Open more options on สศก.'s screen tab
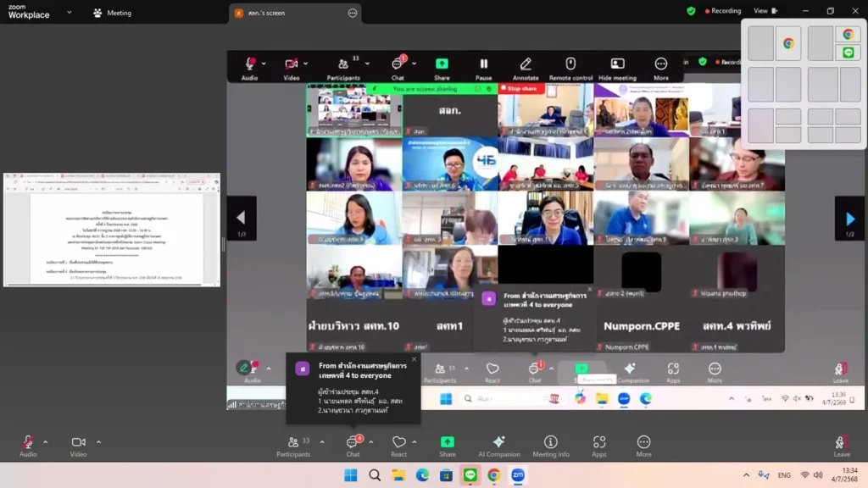The height and width of the screenshot is (488, 868). click(353, 14)
